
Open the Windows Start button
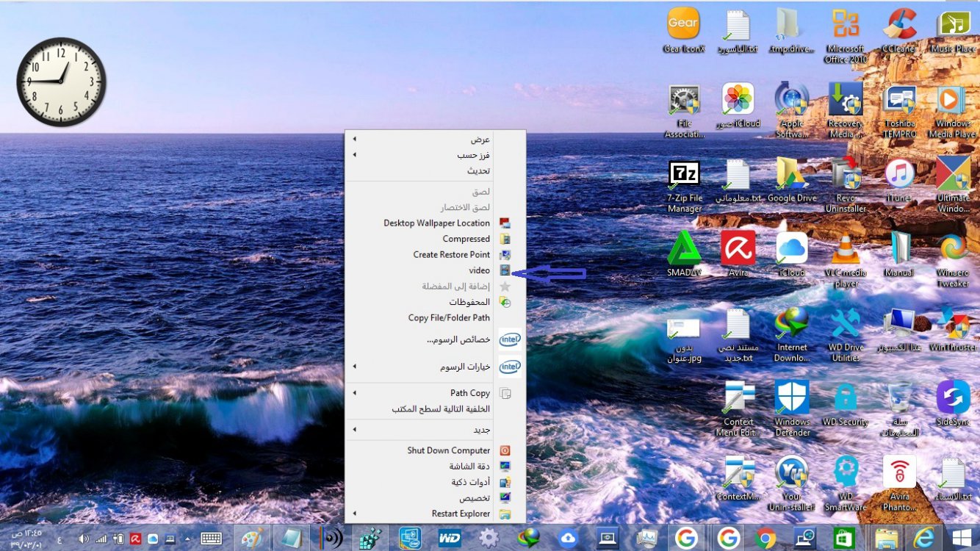click(x=961, y=538)
